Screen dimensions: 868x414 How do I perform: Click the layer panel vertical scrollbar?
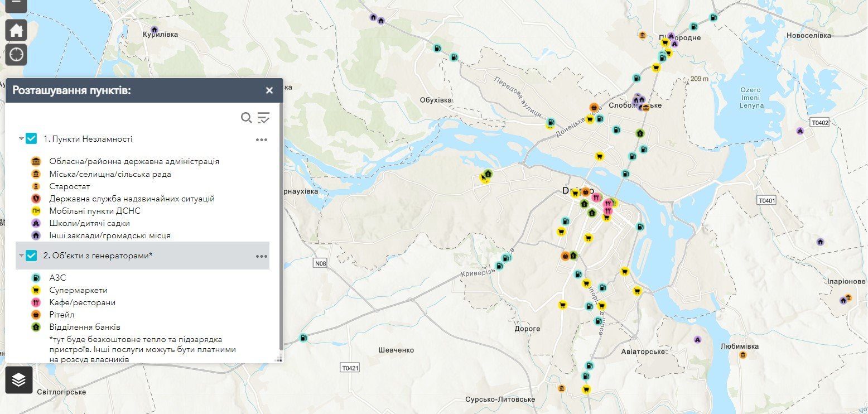(x=281, y=223)
